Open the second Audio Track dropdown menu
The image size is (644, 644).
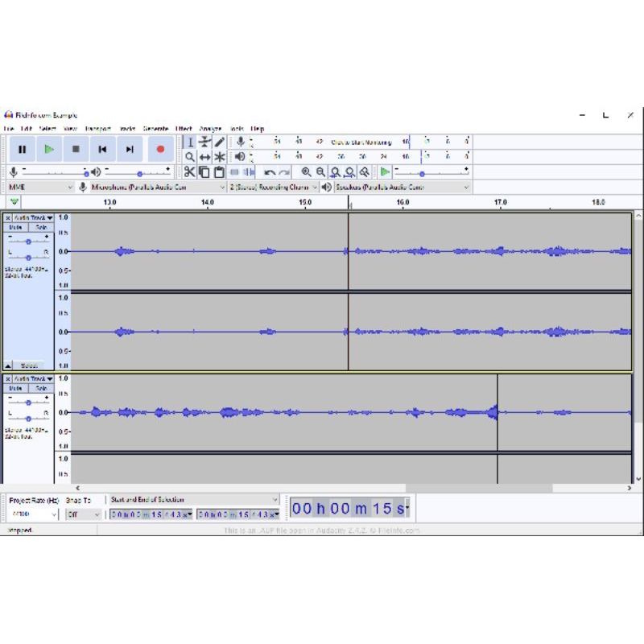33,378
